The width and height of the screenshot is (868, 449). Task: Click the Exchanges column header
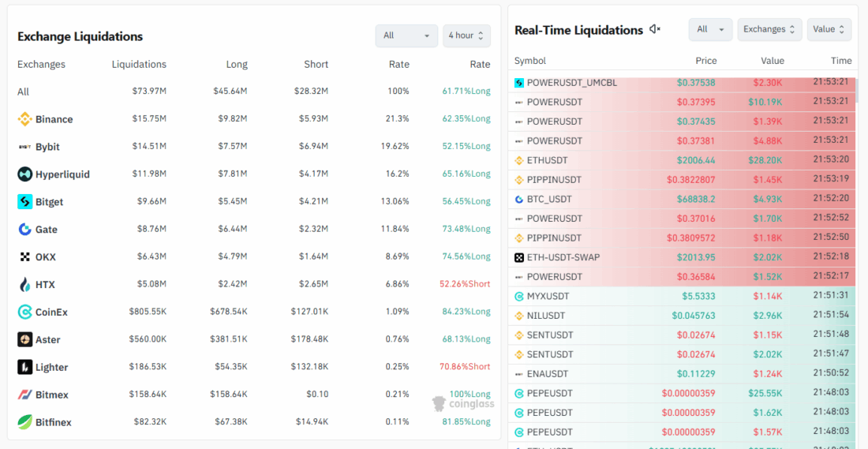42,64
